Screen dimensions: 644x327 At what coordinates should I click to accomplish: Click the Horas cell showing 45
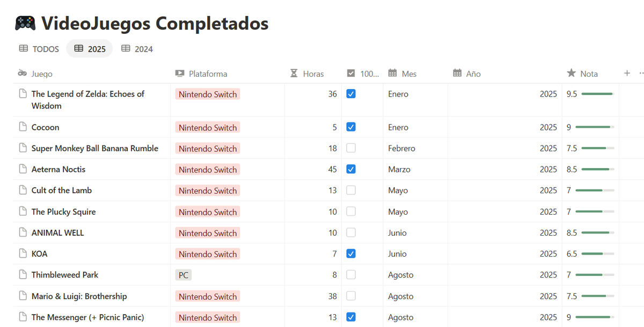pos(313,169)
